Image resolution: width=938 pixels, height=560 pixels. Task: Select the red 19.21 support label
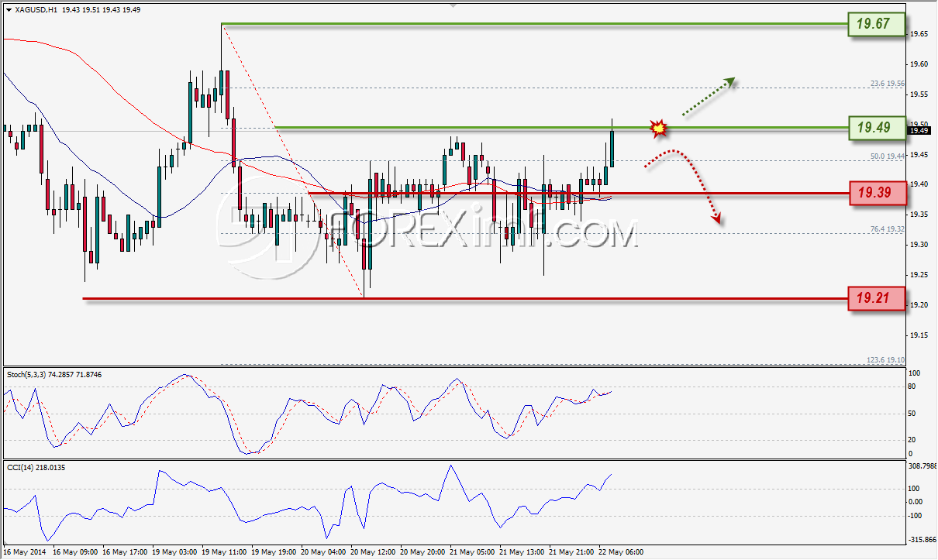point(878,298)
